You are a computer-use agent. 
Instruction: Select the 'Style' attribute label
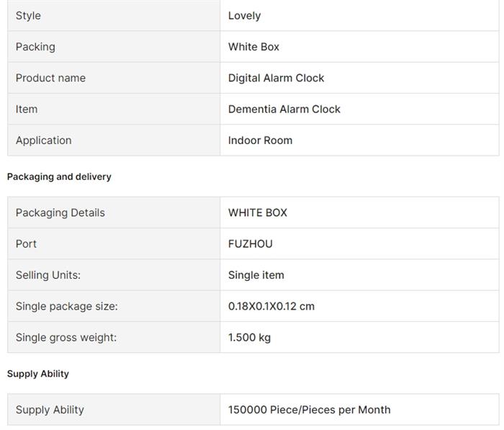(28, 16)
